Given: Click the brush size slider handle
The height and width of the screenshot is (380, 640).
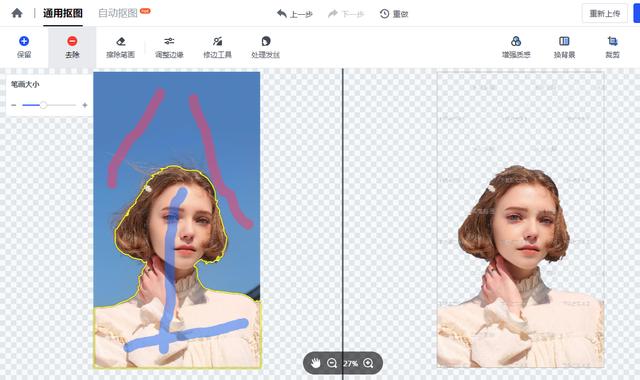Looking at the screenshot, I should pyautogui.click(x=43, y=105).
